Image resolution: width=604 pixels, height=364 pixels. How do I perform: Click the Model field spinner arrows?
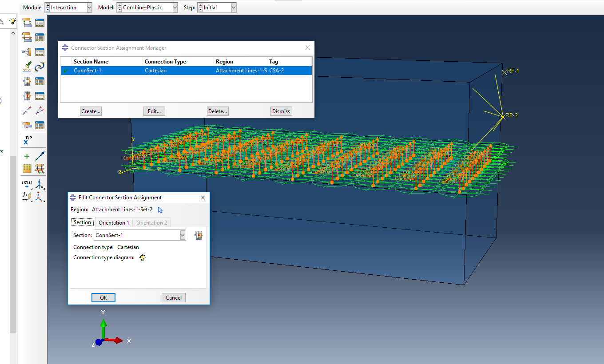pyautogui.click(x=119, y=8)
